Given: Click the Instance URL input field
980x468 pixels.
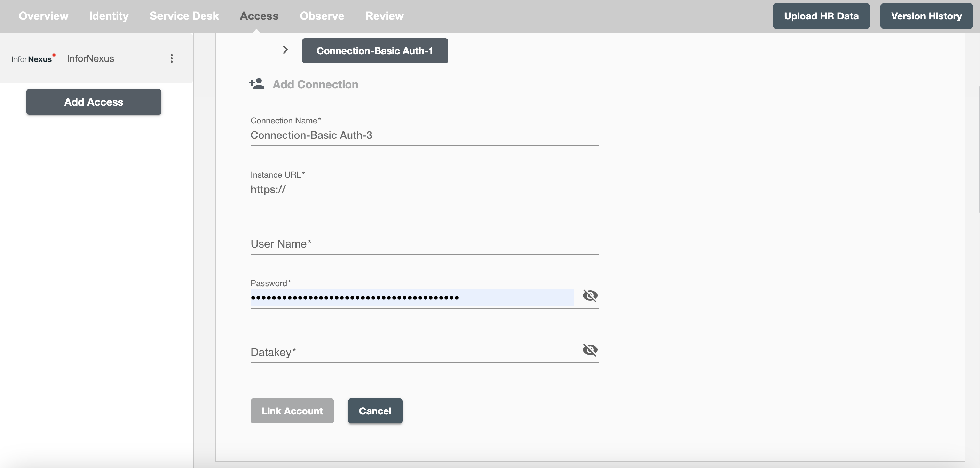Looking at the screenshot, I should 424,189.
